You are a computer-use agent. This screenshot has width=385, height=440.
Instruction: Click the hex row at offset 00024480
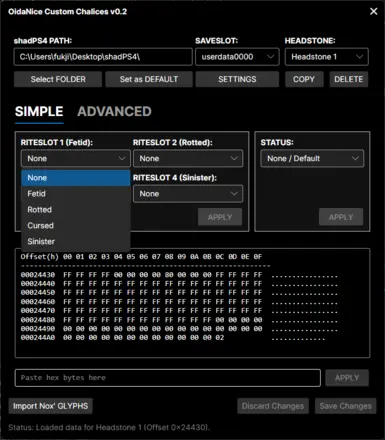179,320
